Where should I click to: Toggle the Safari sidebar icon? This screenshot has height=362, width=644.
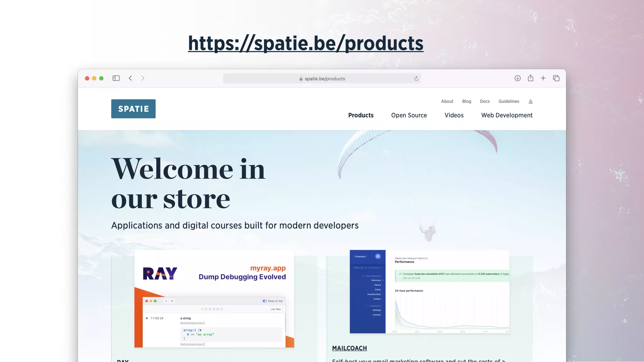coord(116,78)
